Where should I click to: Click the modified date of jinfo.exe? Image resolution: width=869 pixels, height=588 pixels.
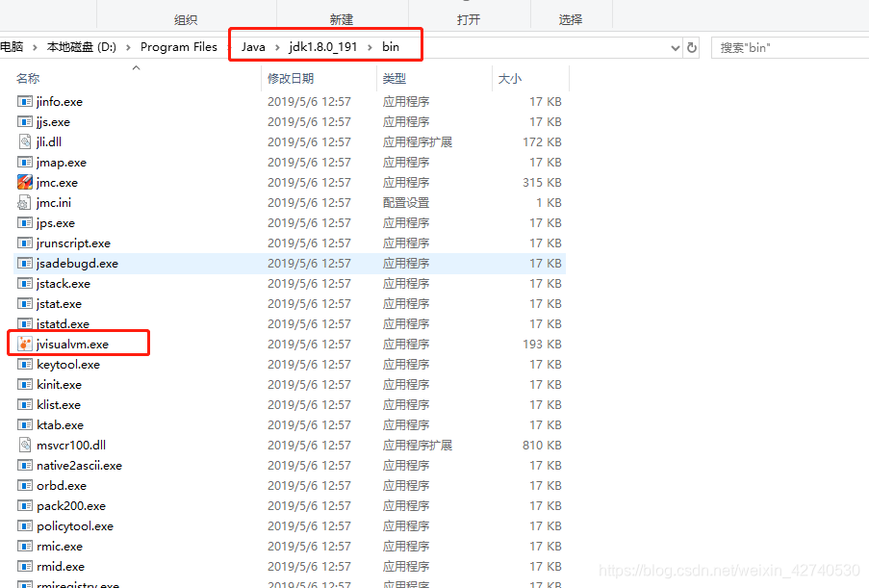(309, 101)
